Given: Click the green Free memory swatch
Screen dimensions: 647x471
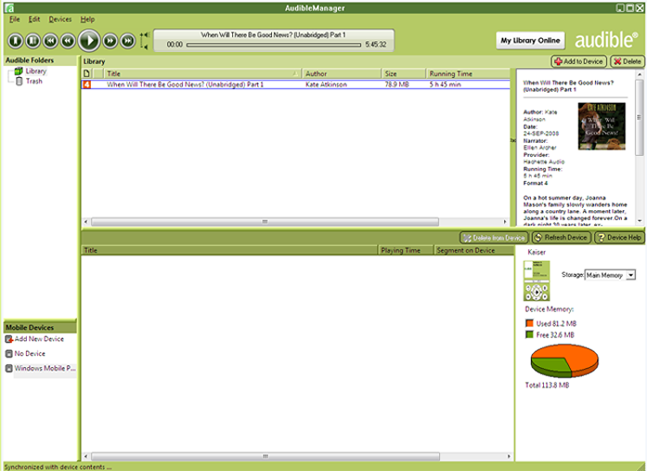Looking at the screenshot, I should pyautogui.click(x=529, y=334).
